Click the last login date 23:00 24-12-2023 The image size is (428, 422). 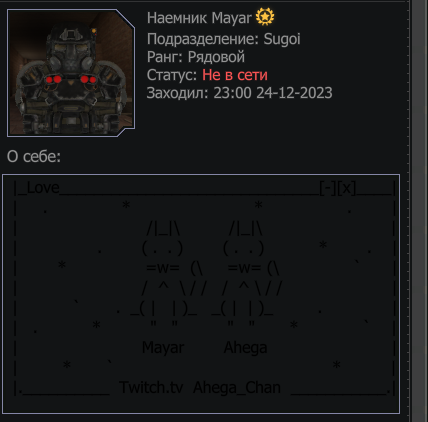(x=273, y=93)
